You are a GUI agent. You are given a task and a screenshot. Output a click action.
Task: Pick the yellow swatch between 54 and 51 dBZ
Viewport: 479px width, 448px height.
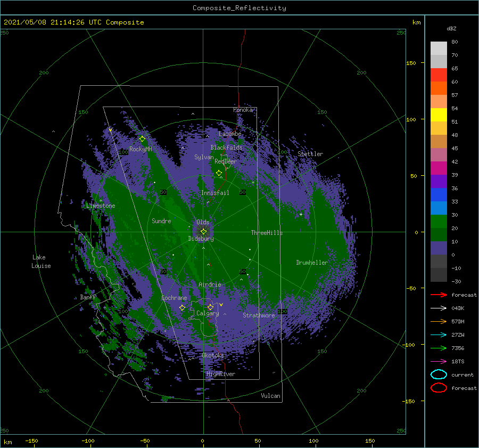(x=439, y=115)
